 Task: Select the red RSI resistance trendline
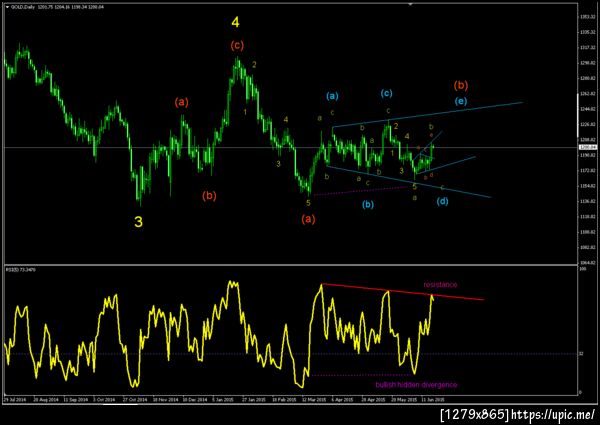[x=403, y=292]
